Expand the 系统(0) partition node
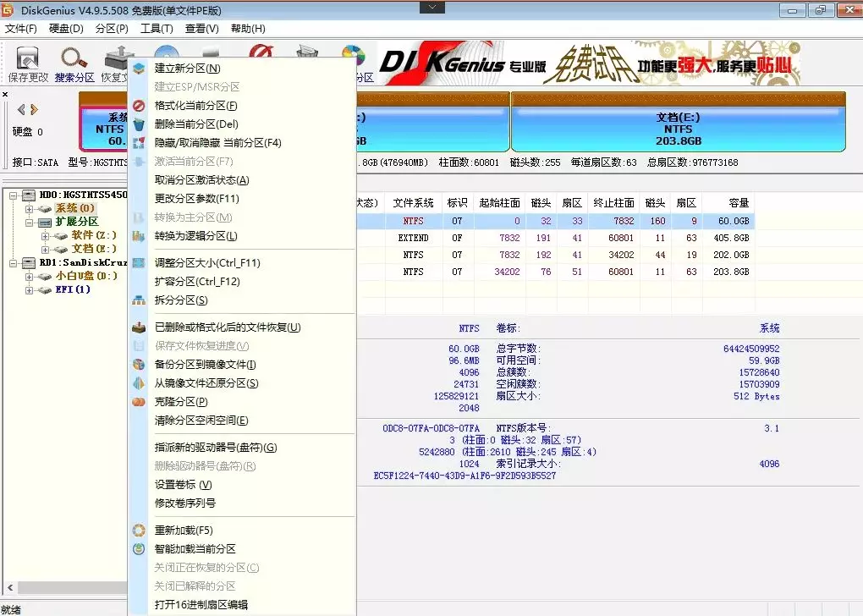863x616 pixels. pos(29,209)
